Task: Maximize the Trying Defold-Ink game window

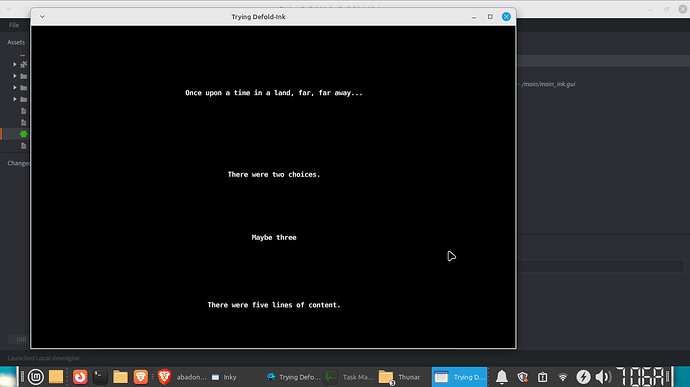Action: point(490,17)
